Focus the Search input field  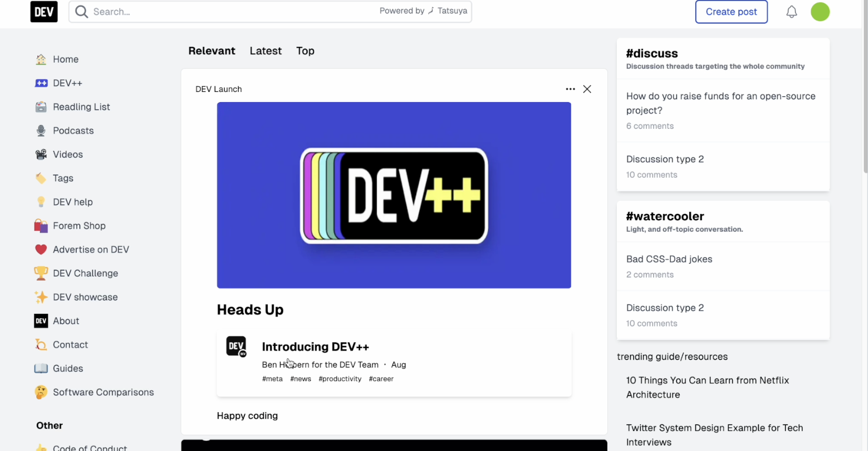pyautogui.click(x=270, y=12)
